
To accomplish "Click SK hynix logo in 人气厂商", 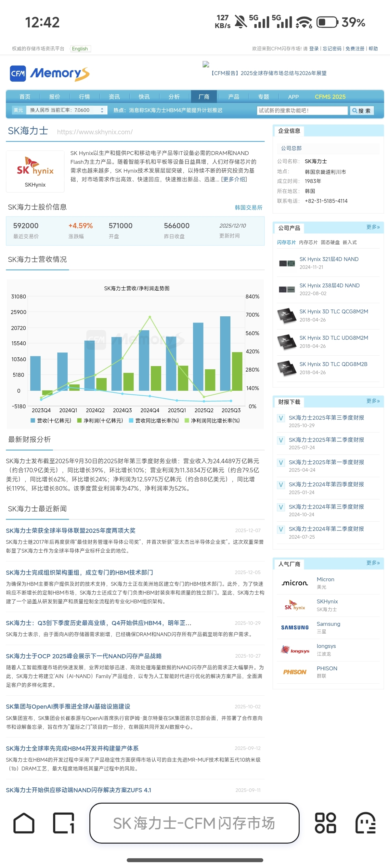I will [295, 605].
